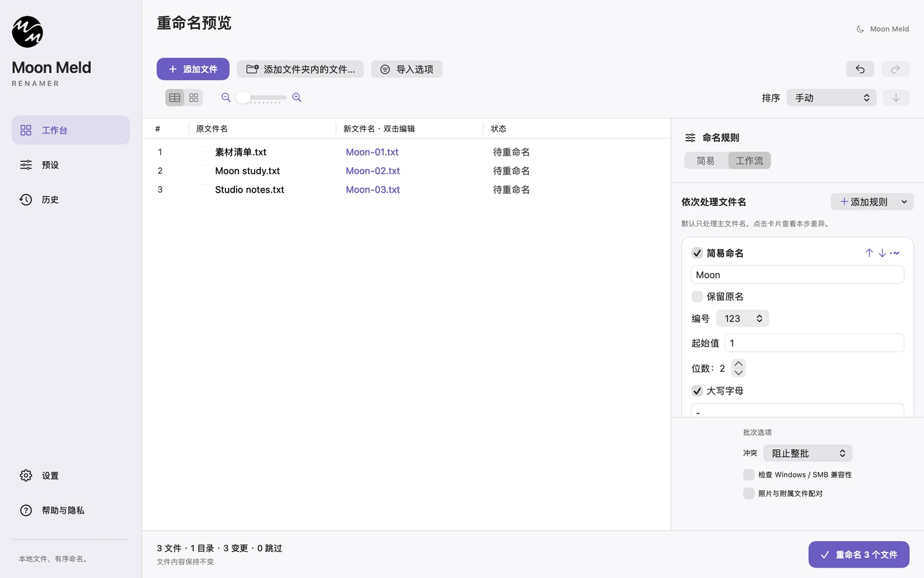
Task: Click the 起始值 input field
Action: click(814, 343)
